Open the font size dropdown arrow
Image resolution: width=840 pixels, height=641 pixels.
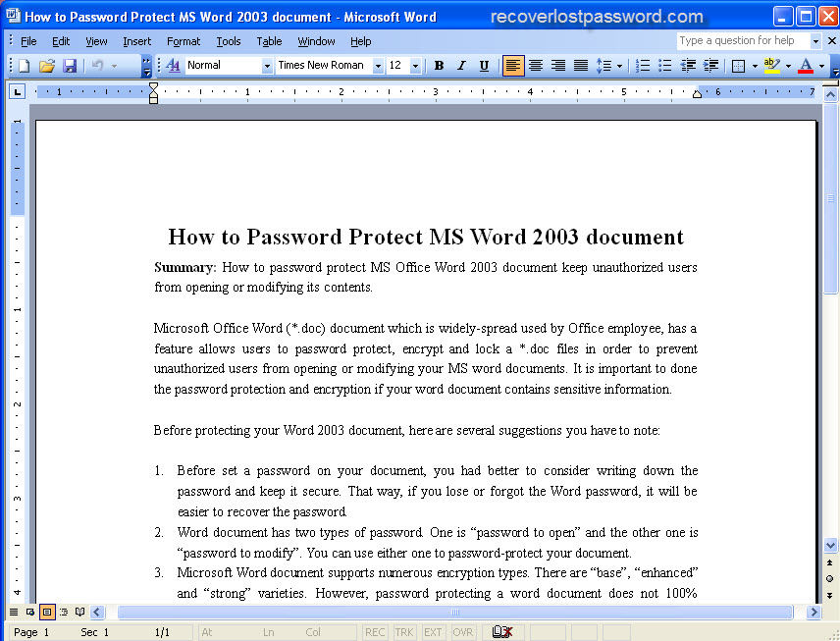(415, 66)
